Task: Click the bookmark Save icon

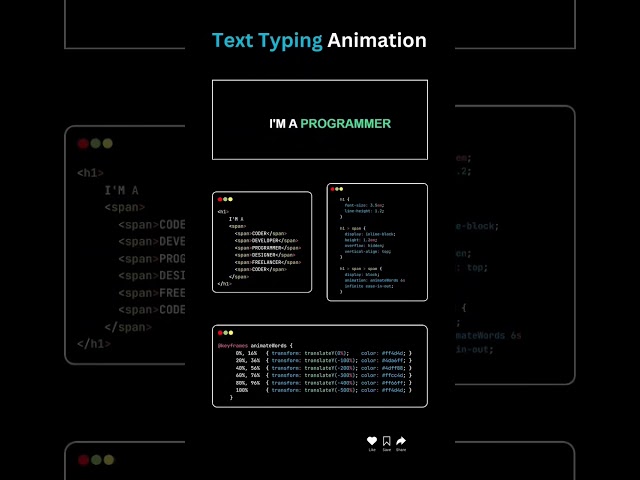Action: (387, 441)
